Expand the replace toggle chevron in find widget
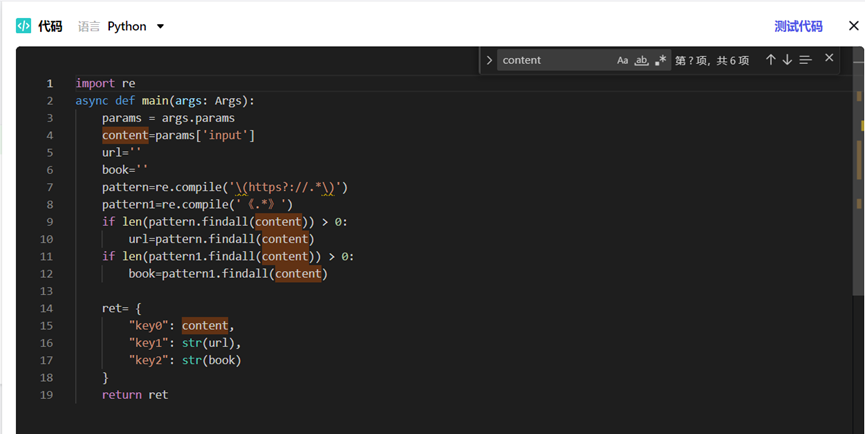Image resolution: width=865 pixels, height=434 pixels. (489, 60)
